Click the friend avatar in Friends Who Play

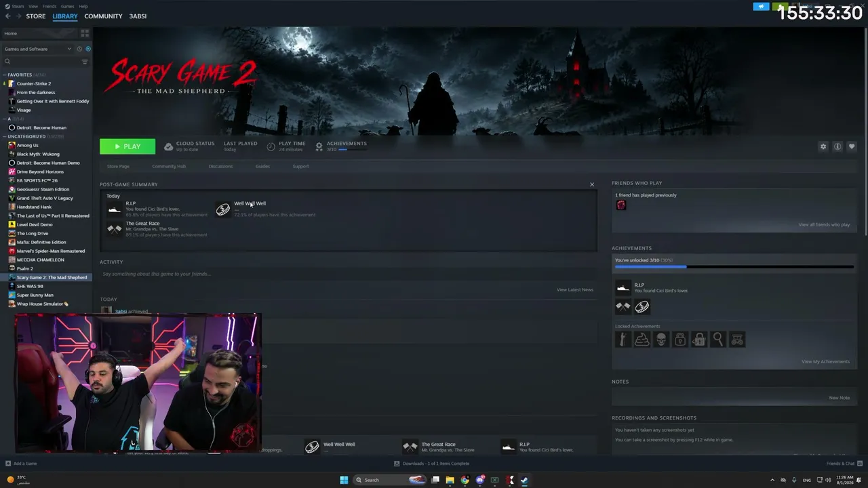point(621,205)
